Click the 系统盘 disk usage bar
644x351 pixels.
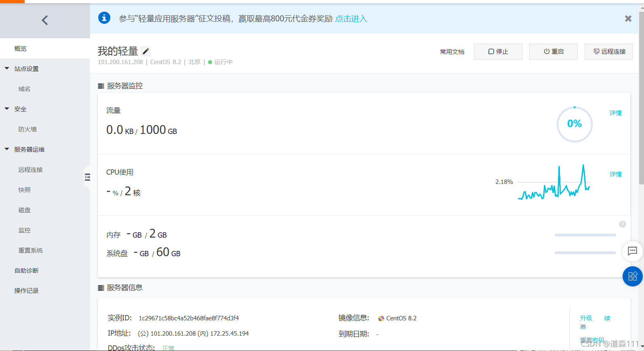(x=585, y=253)
